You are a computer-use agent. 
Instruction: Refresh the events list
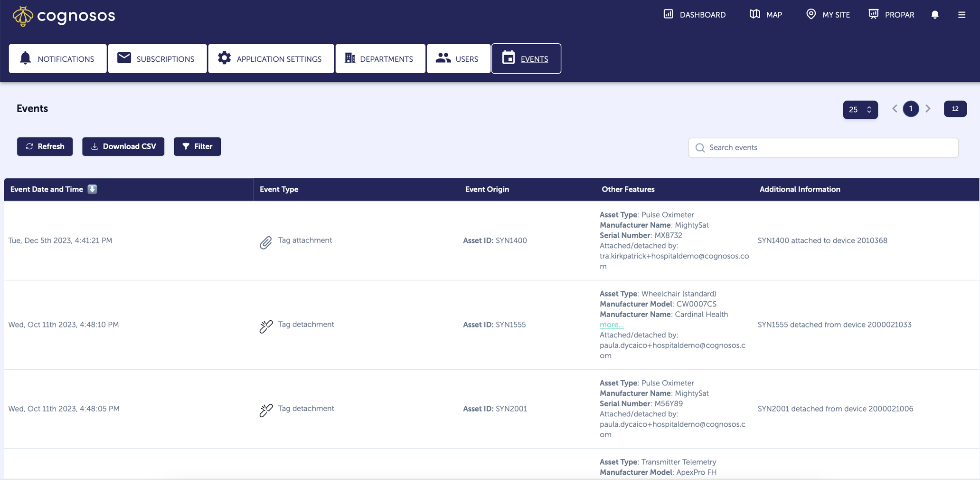click(45, 146)
